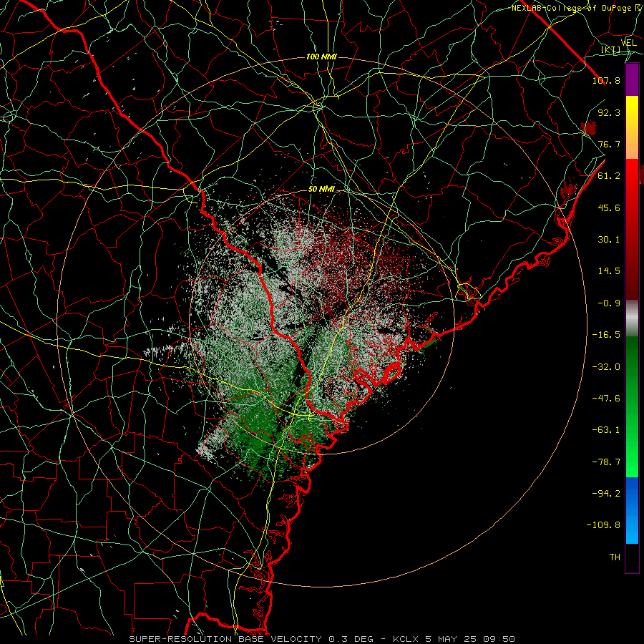Click the 45.6 legend value
The height and width of the screenshot is (644, 644).
tap(609, 208)
